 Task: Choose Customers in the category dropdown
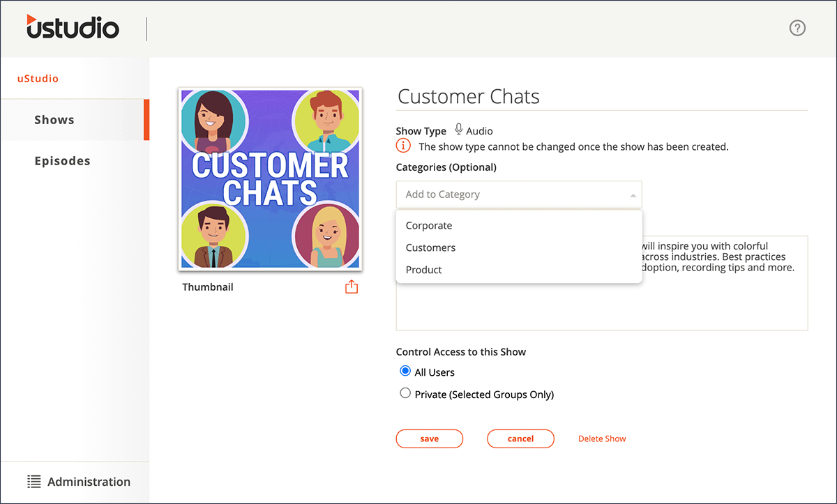[430, 247]
